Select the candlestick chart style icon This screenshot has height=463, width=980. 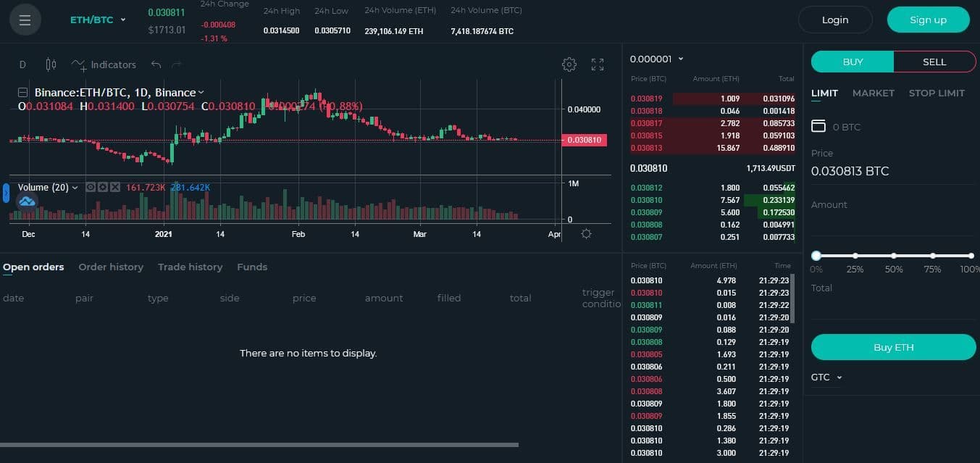pyautogui.click(x=51, y=64)
